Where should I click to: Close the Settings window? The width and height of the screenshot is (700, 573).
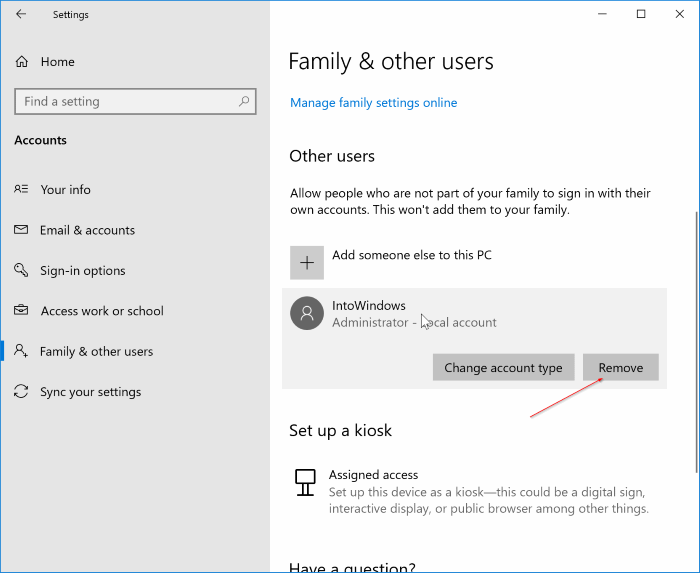tap(679, 14)
